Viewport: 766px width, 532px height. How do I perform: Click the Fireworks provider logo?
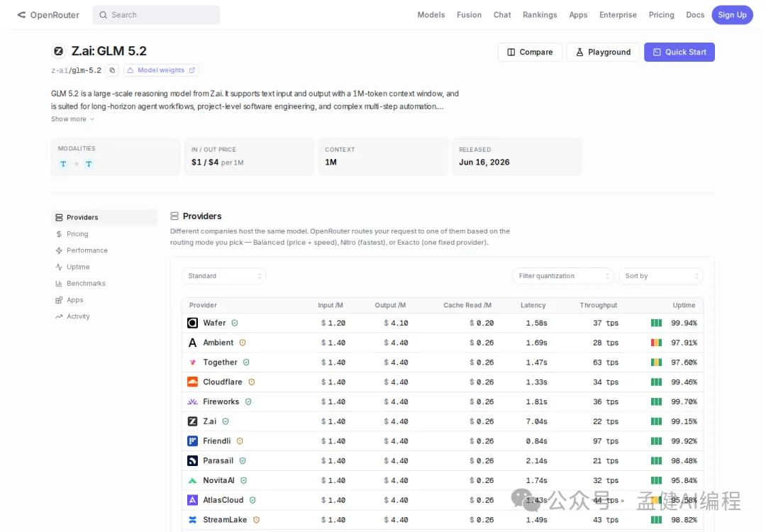coord(192,401)
